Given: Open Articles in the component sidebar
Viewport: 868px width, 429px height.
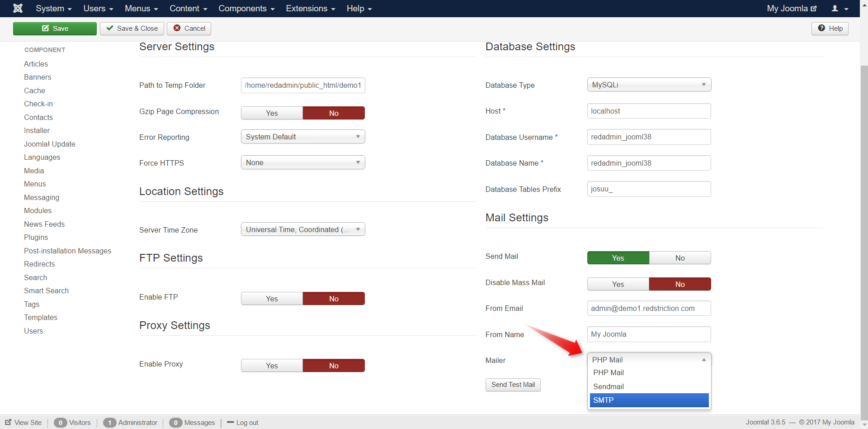Looking at the screenshot, I should pos(36,64).
